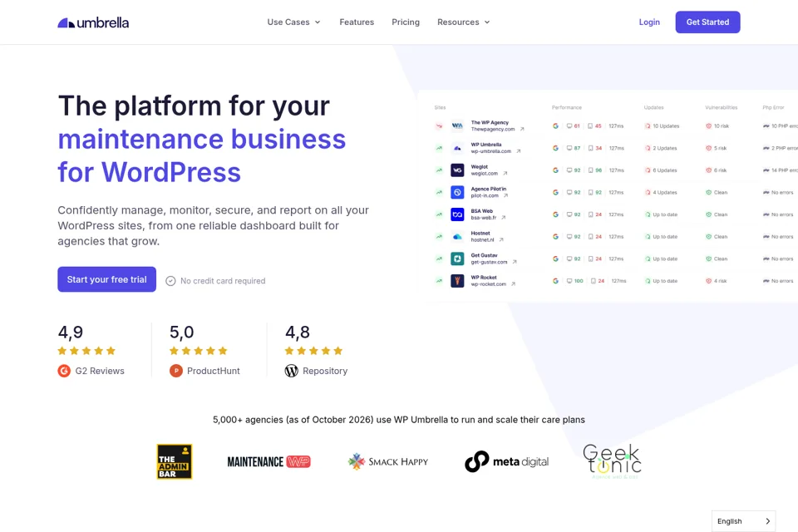Open external link arrow for get-gustav.com
Viewport: 798px width, 532px height.
514,262
